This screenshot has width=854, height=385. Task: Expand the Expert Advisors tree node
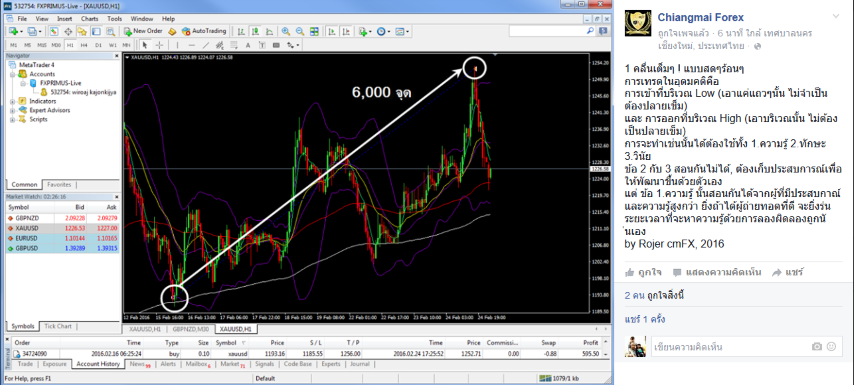(13, 110)
